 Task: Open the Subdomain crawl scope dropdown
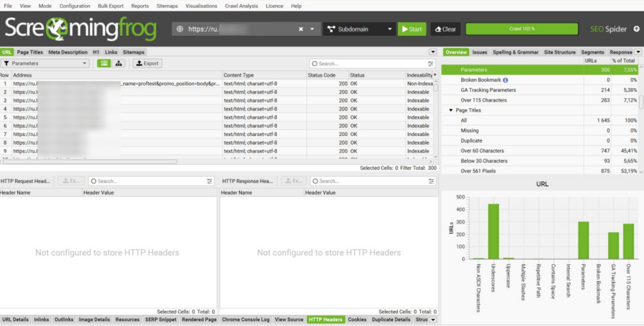click(x=359, y=29)
